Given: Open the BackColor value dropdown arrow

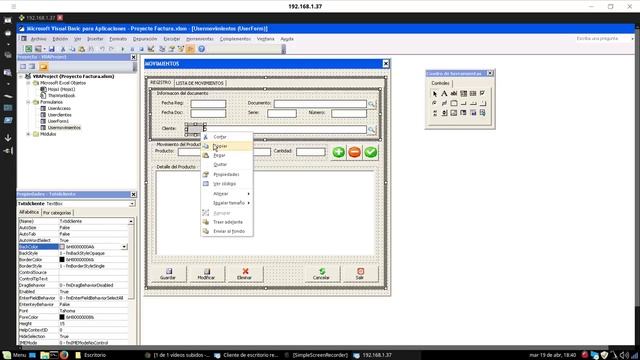Looking at the screenshot, I should point(124,247).
